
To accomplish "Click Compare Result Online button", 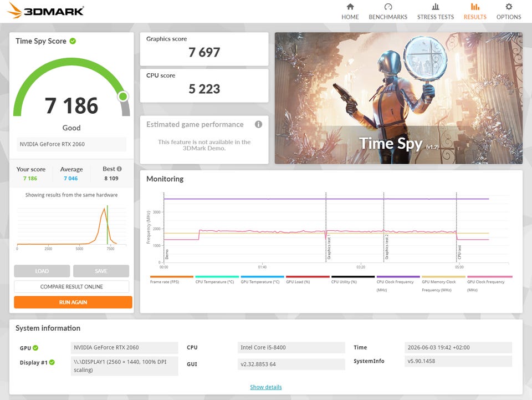I will 71,287.
